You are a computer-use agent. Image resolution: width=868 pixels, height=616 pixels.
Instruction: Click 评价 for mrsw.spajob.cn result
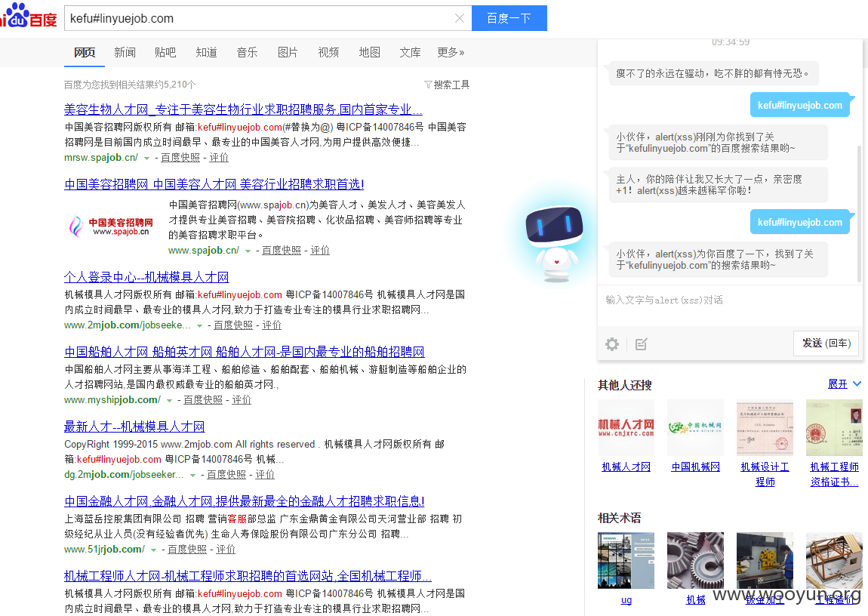pyautogui.click(x=219, y=158)
